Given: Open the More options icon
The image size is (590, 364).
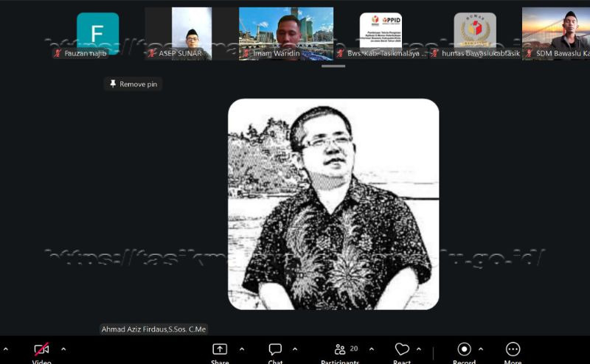Looking at the screenshot, I should (513, 349).
